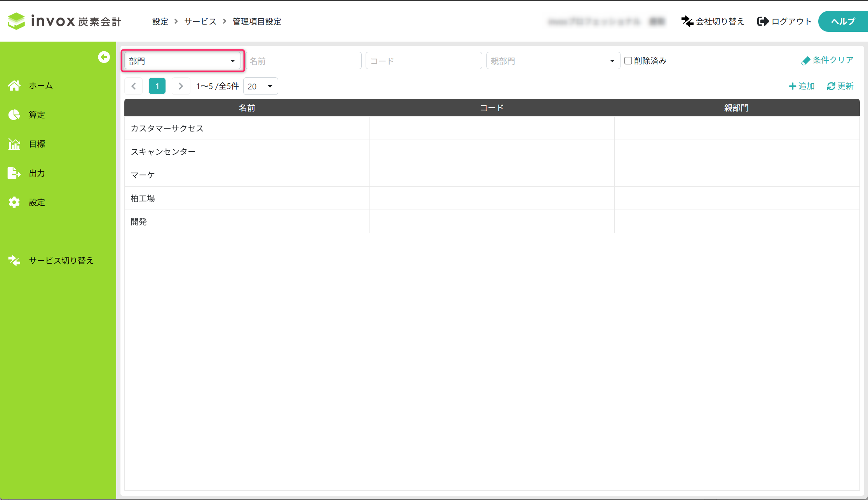Click 設定 in the breadcrumb path

tap(160, 21)
